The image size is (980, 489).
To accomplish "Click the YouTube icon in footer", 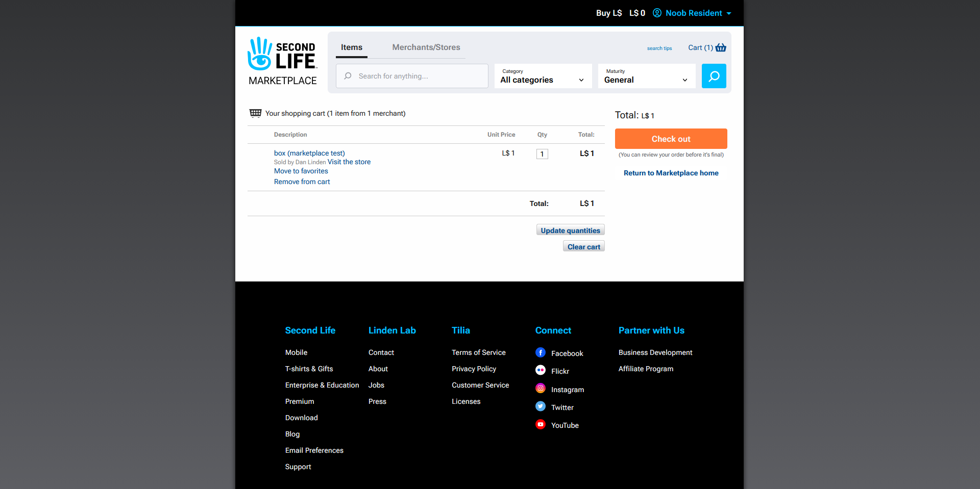I will (x=541, y=424).
